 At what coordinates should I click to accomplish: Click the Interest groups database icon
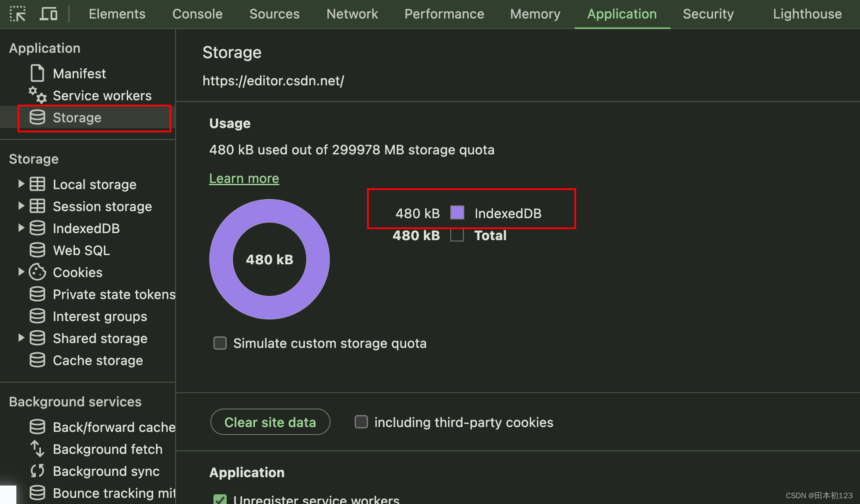[x=37, y=316]
